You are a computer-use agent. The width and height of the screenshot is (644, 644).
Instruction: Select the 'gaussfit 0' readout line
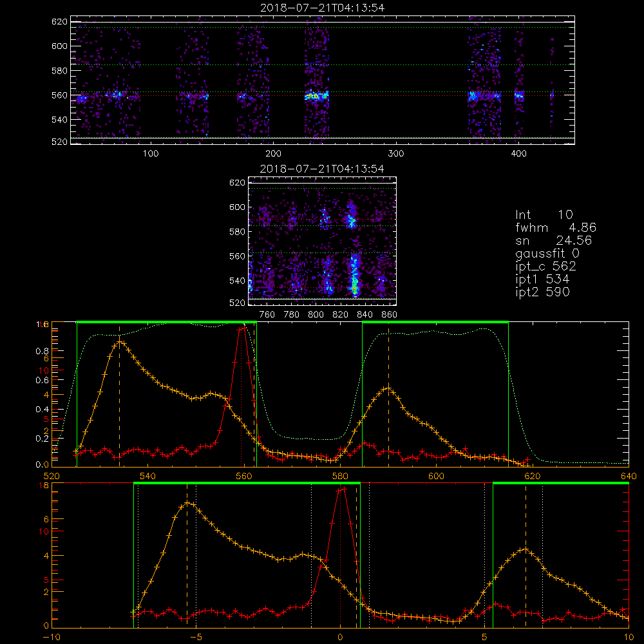[x=547, y=253]
